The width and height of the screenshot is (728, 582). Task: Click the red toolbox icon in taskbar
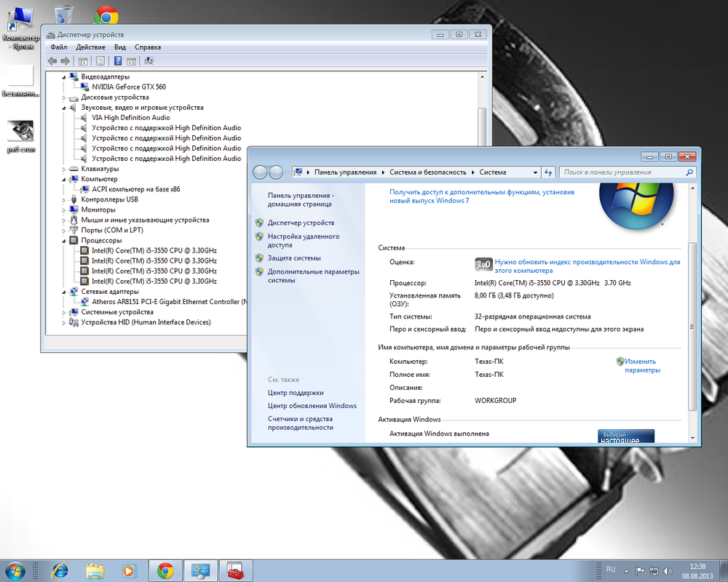[234, 570]
